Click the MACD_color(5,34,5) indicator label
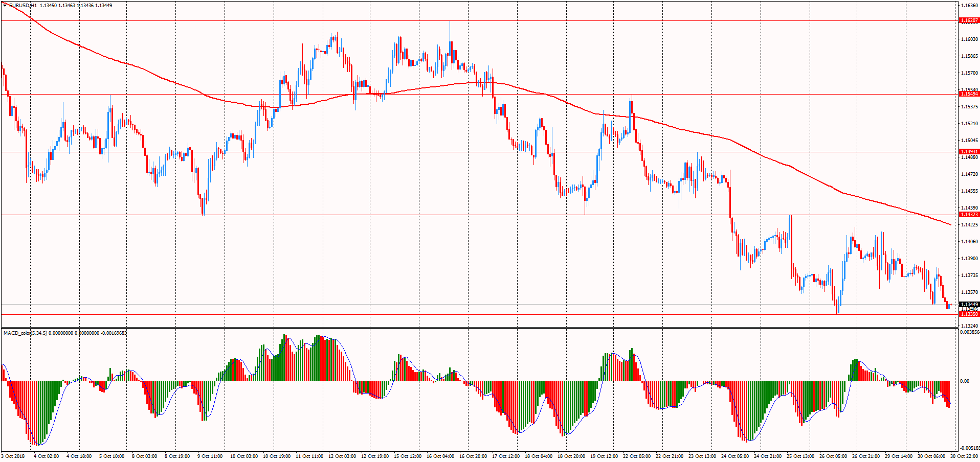This screenshot has width=980, height=462. tap(26, 333)
